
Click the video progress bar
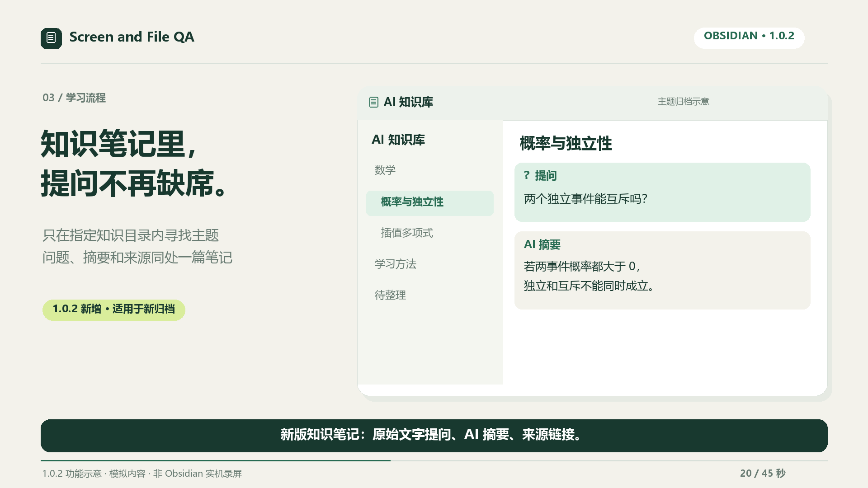pyautogui.click(x=434, y=460)
